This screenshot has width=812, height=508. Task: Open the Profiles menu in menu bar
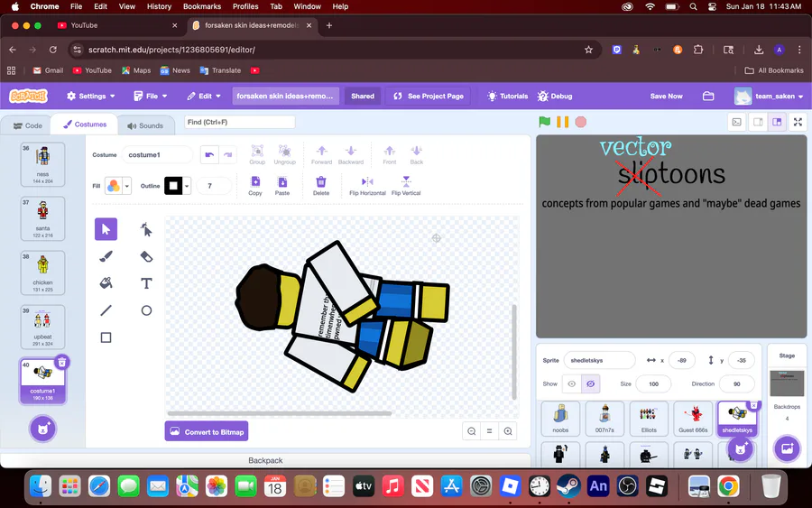[245, 6]
